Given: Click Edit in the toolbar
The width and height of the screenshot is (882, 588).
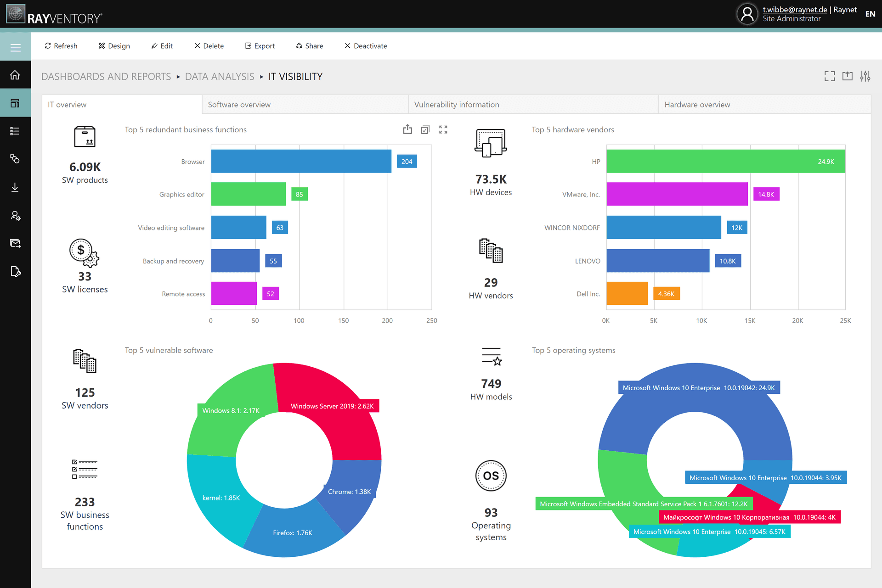Looking at the screenshot, I should coord(162,46).
